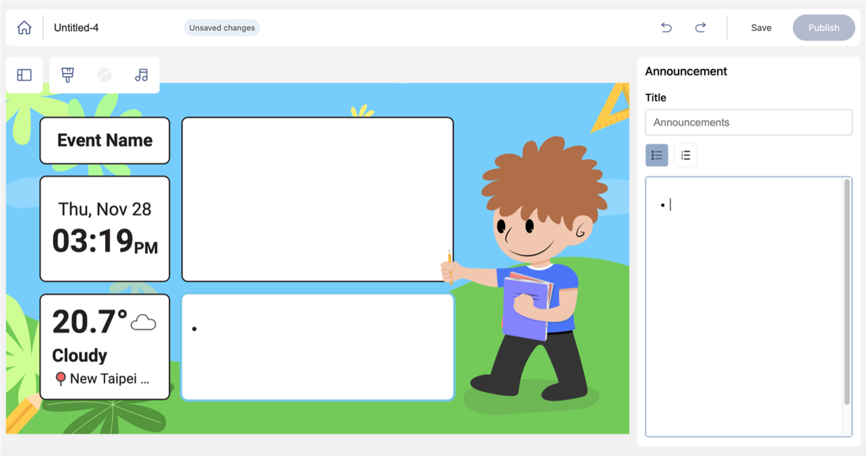Image resolution: width=868 pixels, height=457 pixels.
Task: Undo the last change
Action: (666, 28)
